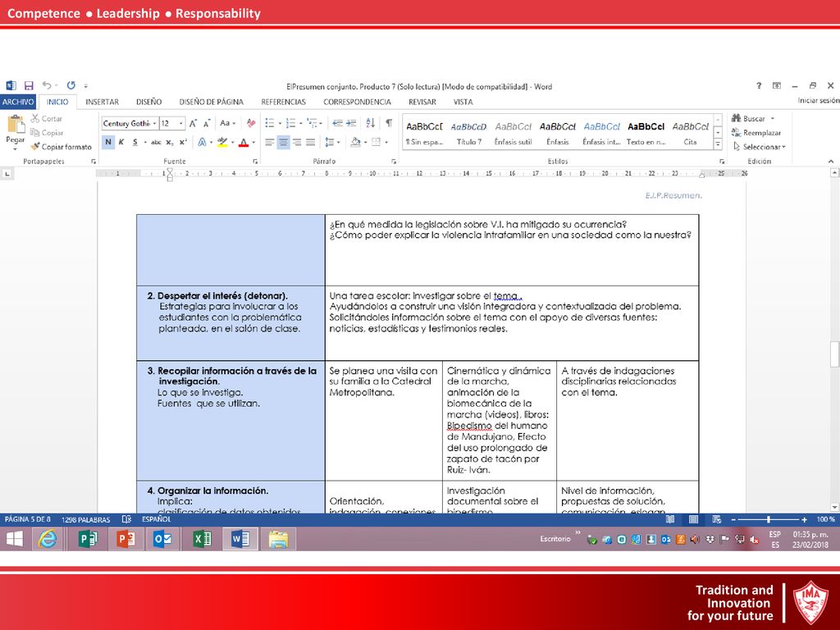Screen dimensions: 840x630
Task: Click Copiar formato paintbrush
Action: click(61, 146)
